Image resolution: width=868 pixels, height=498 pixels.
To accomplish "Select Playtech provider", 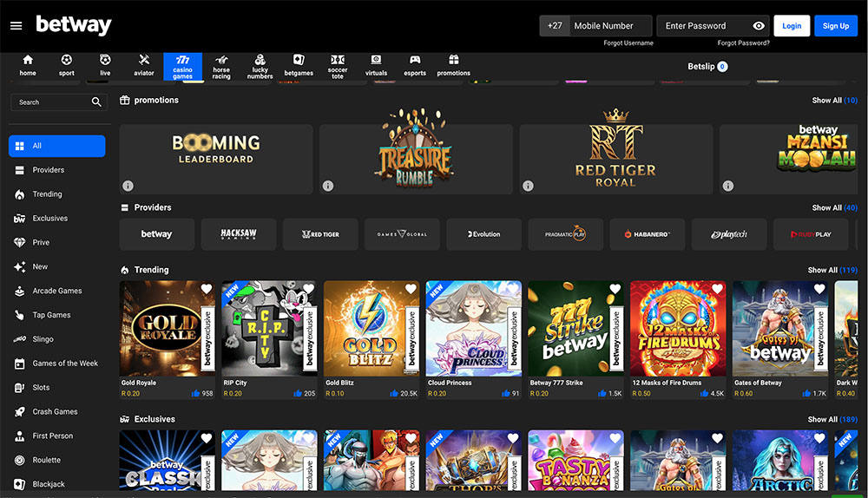I will click(x=729, y=234).
